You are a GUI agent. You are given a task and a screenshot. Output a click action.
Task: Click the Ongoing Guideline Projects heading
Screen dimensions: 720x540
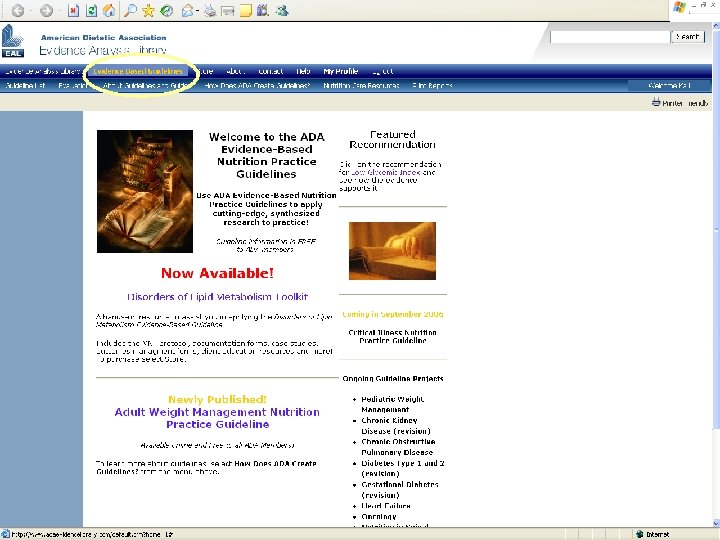(393, 378)
